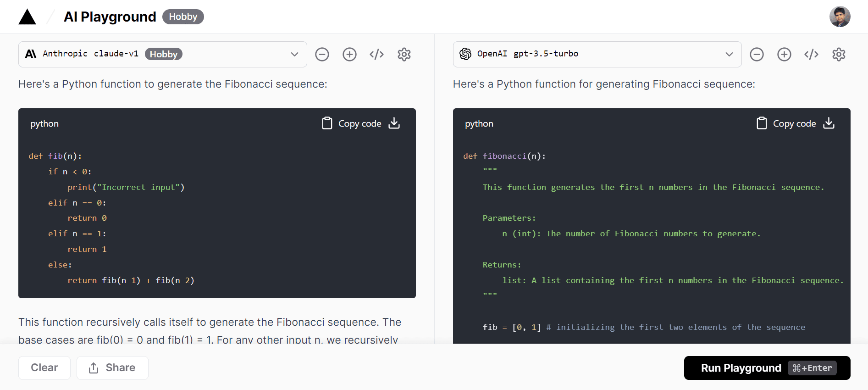Remove the Anthropic claude-v1 model panel
The image size is (868, 390).
point(322,55)
